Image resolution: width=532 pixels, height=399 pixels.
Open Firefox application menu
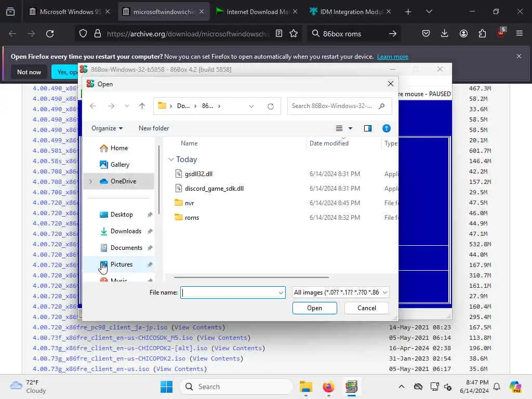pyautogui.click(x=520, y=34)
